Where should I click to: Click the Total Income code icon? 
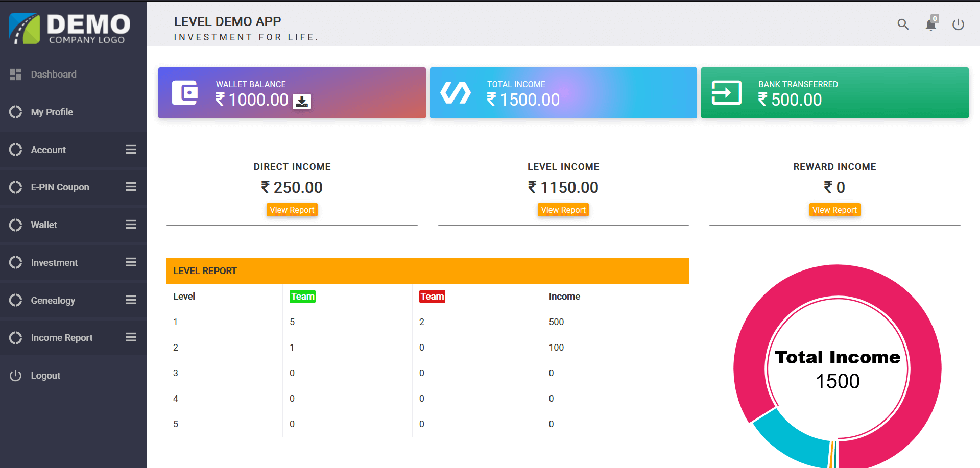[456, 93]
